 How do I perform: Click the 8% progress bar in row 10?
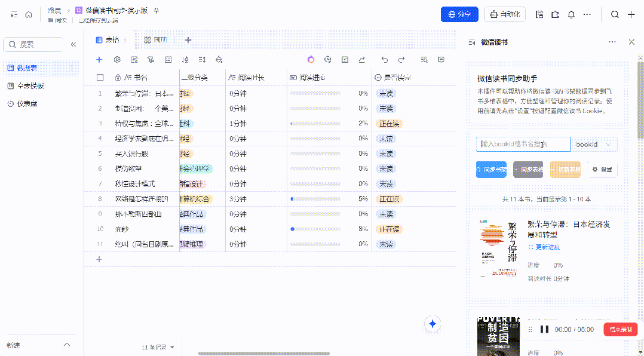click(315, 229)
